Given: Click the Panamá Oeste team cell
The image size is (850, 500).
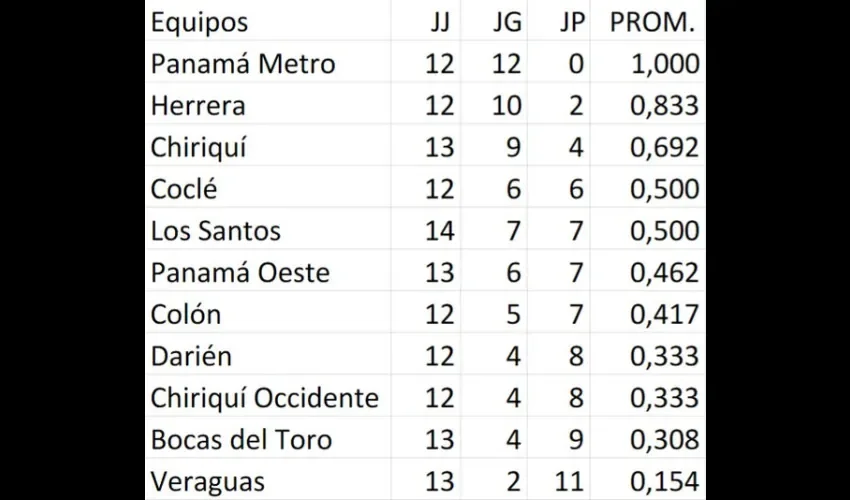Looking at the screenshot, I should (268, 272).
